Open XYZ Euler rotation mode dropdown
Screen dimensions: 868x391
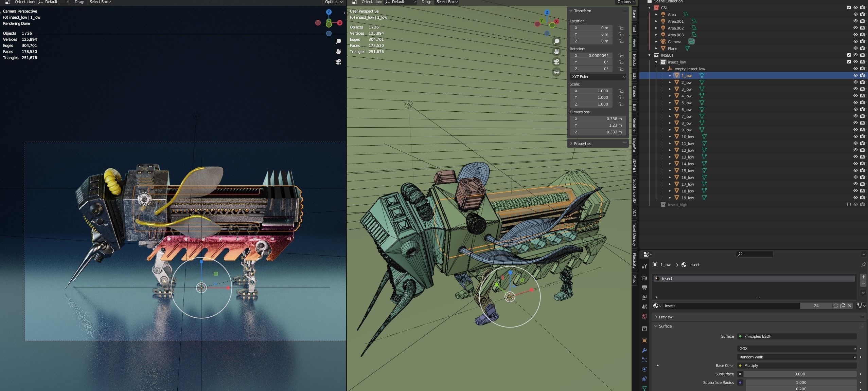598,77
